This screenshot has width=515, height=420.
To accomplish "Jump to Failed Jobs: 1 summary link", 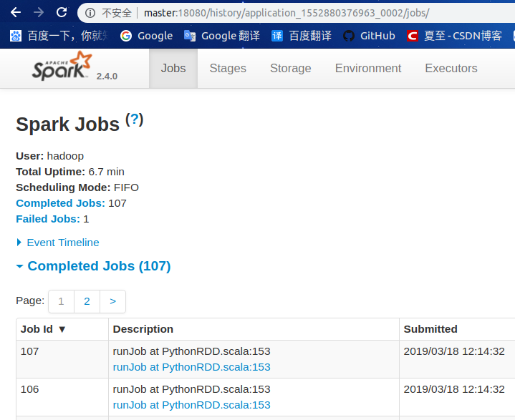I will click(x=48, y=219).
